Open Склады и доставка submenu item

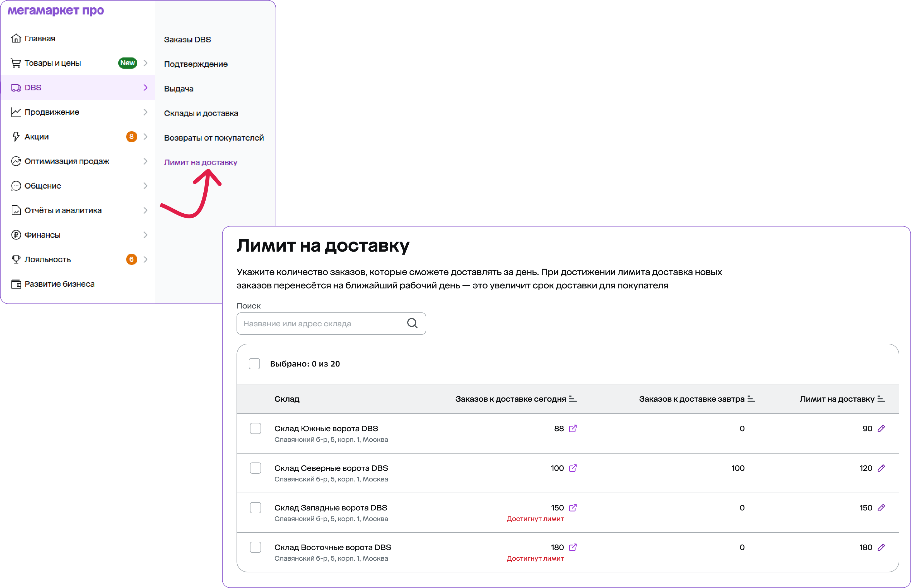(201, 113)
